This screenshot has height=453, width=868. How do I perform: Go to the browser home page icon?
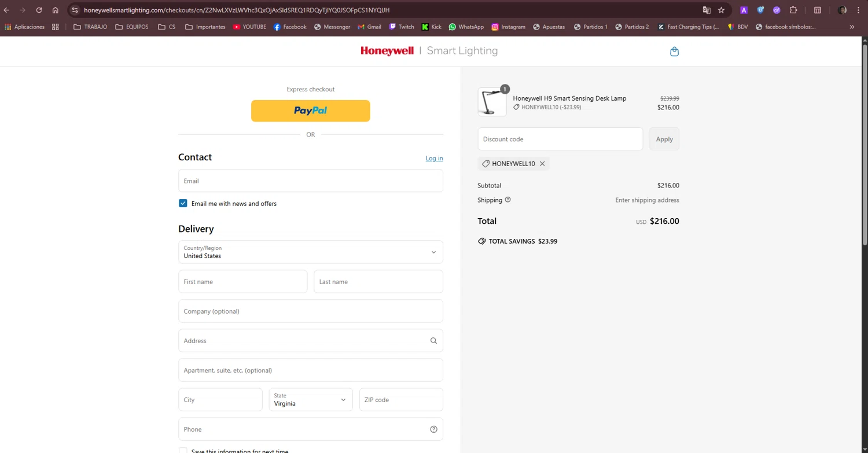click(x=55, y=10)
